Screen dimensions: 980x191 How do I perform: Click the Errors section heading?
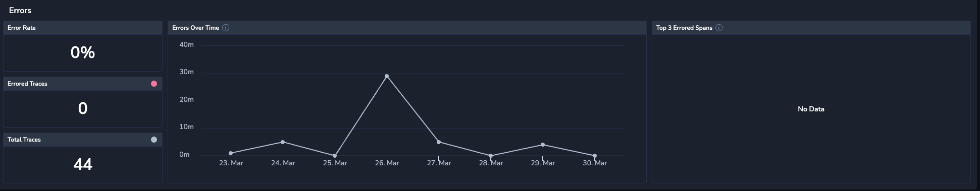click(x=20, y=10)
